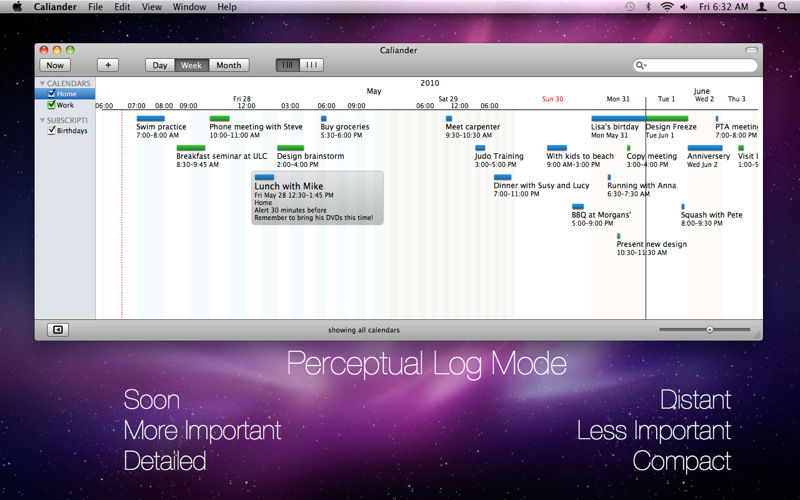This screenshot has width=800, height=500.
Task: Select the Work calendar row
Action: click(65, 105)
